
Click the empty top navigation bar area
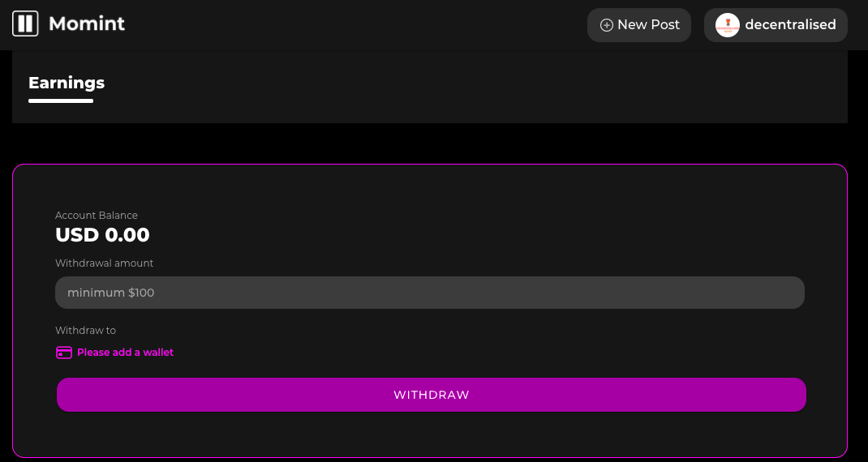(355, 25)
